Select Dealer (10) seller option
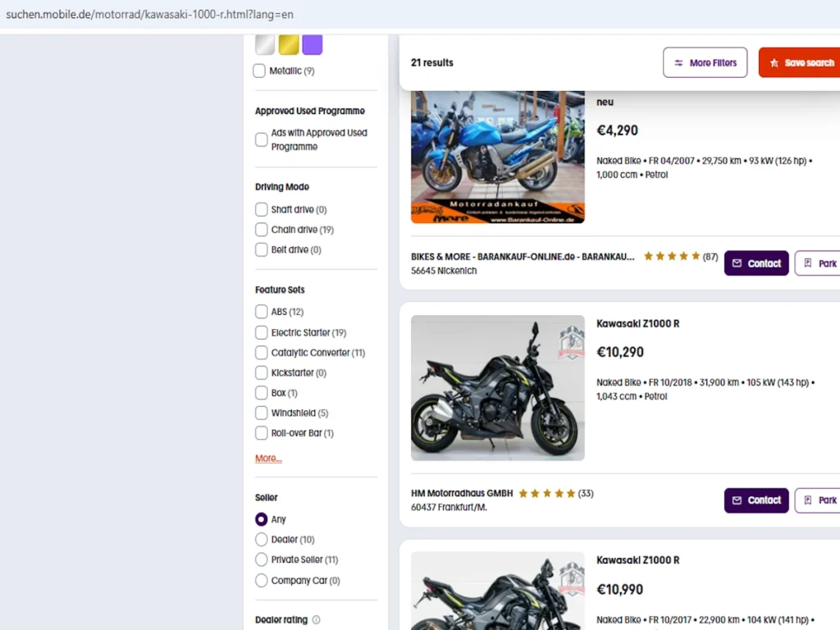The height and width of the screenshot is (630, 840). (262, 539)
